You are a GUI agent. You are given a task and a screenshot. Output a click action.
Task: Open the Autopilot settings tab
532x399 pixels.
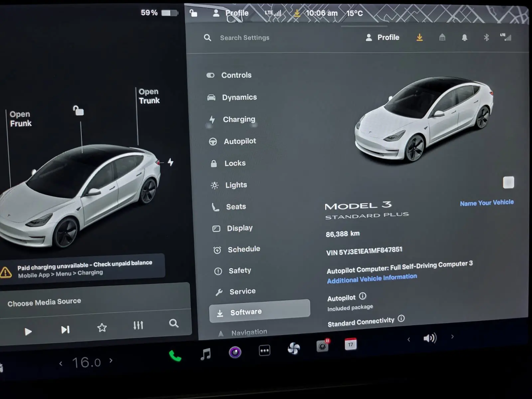point(240,141)
